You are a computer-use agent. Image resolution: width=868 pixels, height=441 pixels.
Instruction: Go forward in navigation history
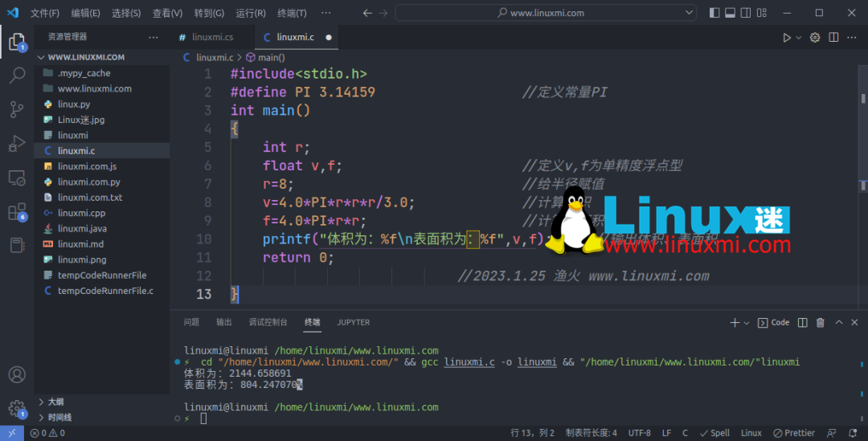coord(383,13)
